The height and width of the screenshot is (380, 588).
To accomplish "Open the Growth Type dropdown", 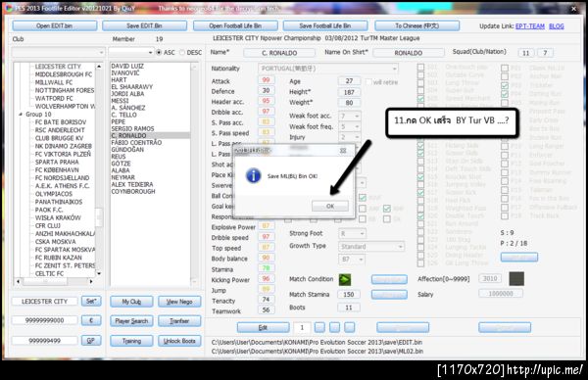I will (x=371, y=246).
